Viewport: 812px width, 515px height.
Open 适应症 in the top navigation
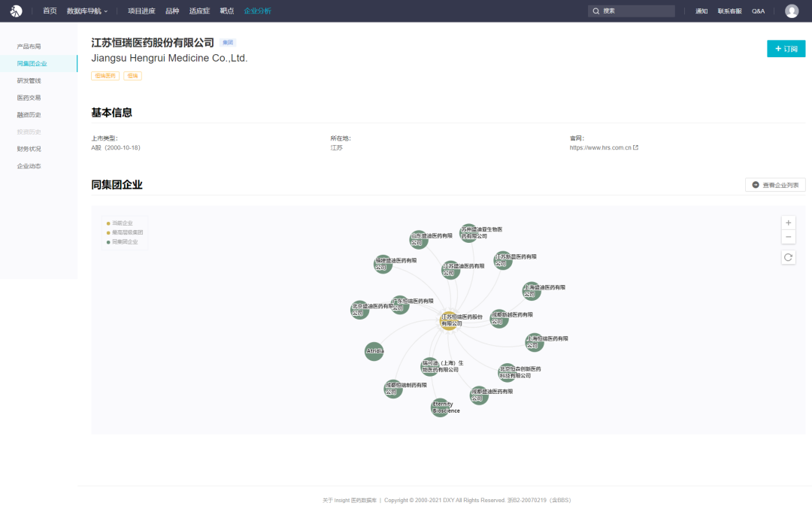click(199, 11)
